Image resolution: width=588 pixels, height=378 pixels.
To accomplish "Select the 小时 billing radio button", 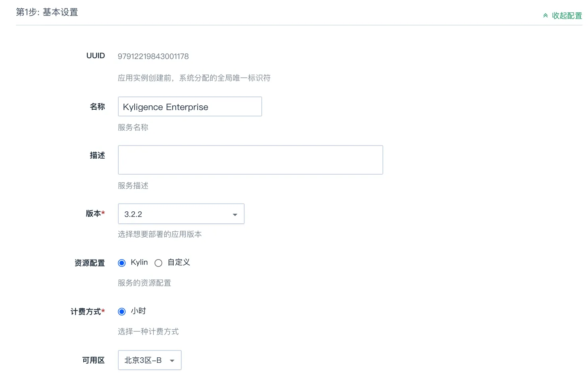I will pos(122,311).
